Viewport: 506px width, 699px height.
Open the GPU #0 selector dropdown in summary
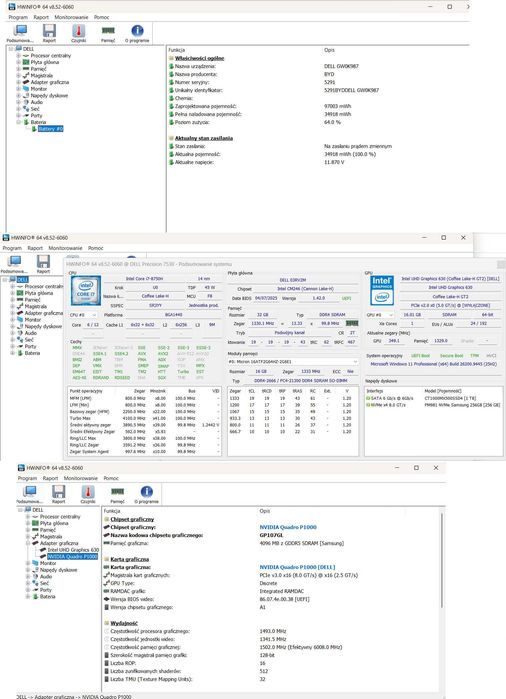380,315
